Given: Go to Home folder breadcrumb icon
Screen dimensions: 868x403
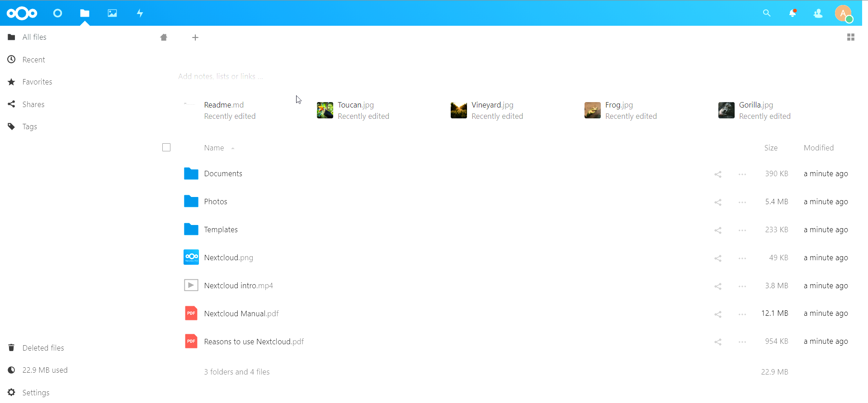Looking at the screenshot, I should pyautogui.click(x=164, y=37).
